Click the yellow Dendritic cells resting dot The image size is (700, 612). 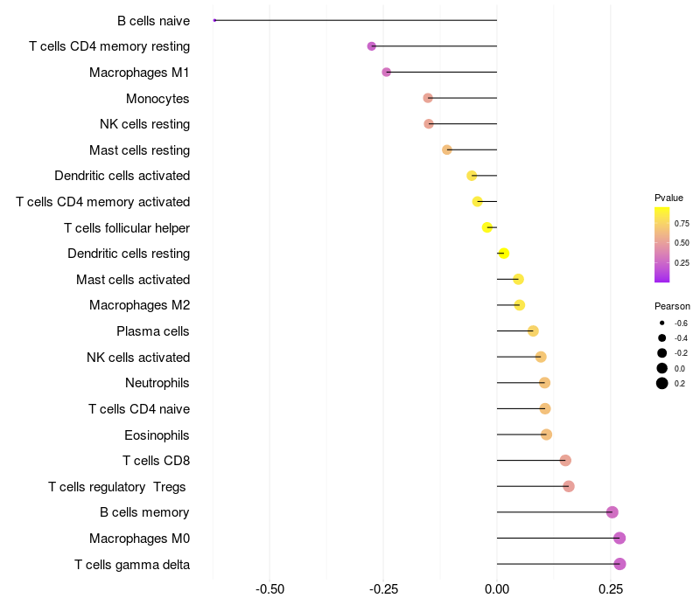click(x=504, y=254)
